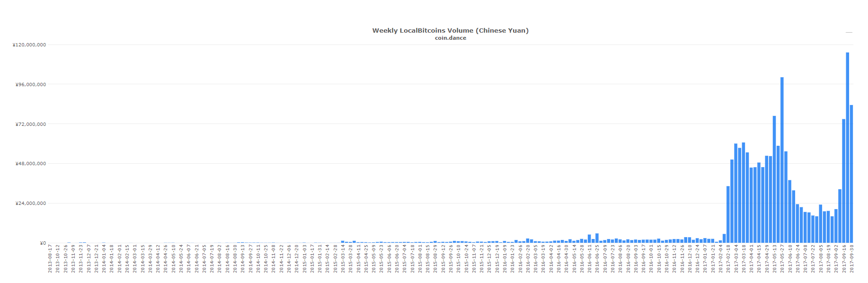Click the coin.dance subtitle link

450,38
